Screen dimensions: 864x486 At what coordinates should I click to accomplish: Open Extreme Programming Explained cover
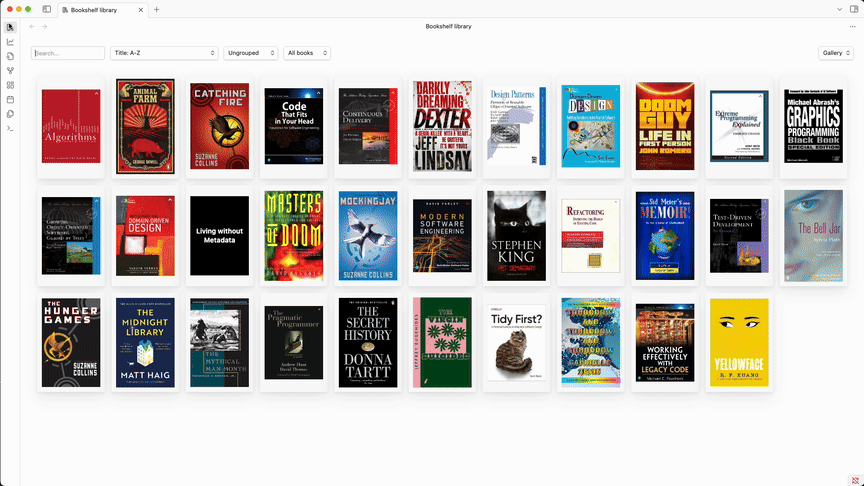739,126
